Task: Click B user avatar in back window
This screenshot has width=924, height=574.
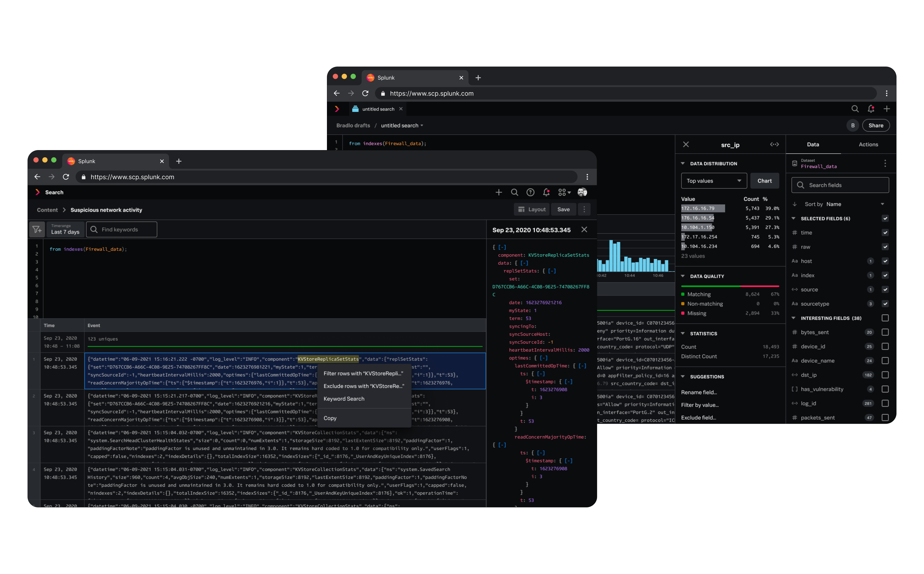Action: [853, 126]
